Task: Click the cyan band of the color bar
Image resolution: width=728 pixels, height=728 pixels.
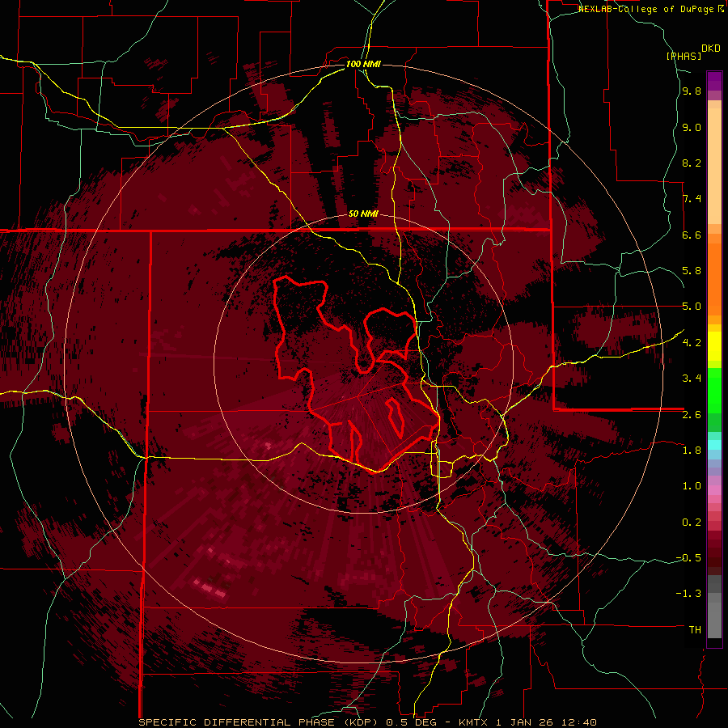Action: click(714, 445)
